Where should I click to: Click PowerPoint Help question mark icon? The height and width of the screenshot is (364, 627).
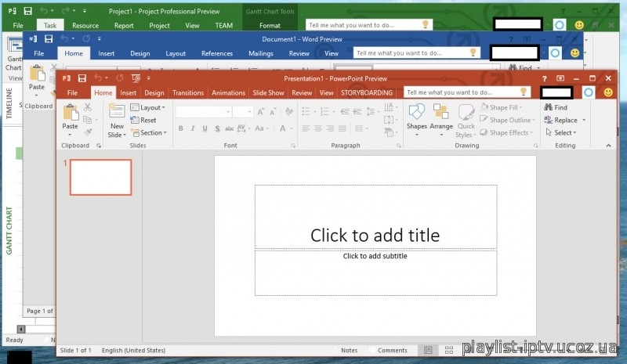point(544,79)
